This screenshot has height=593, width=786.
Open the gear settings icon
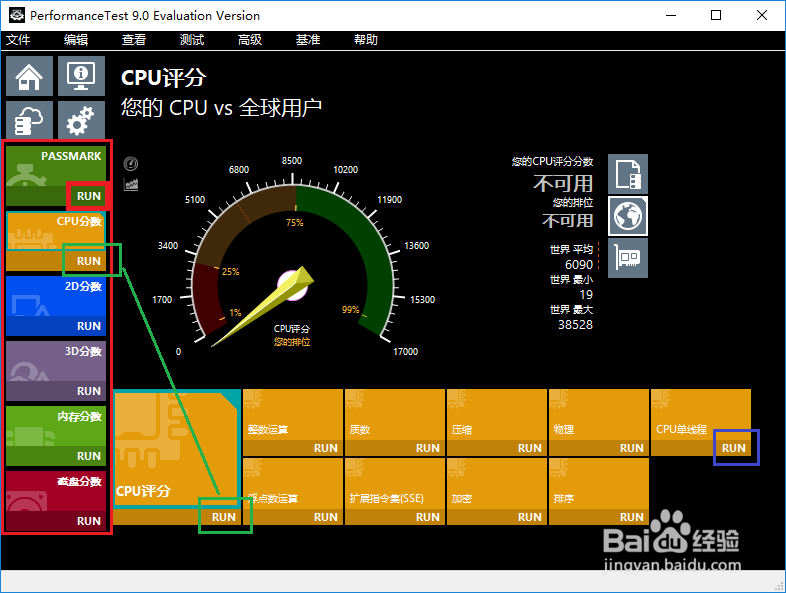coord(81,119)
